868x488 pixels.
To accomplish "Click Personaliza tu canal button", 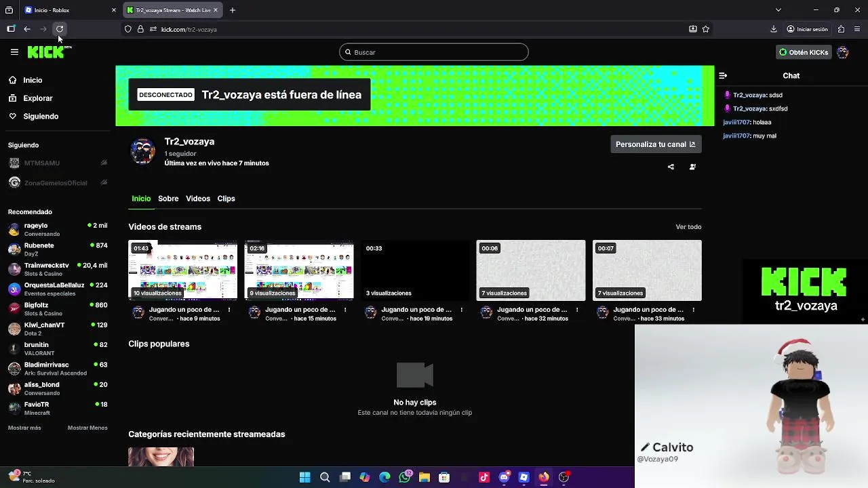I will coord(656,144).
